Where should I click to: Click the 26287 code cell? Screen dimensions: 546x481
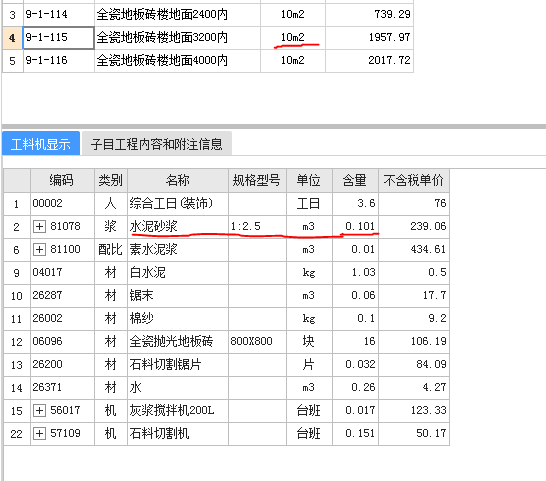click(62, 296)
